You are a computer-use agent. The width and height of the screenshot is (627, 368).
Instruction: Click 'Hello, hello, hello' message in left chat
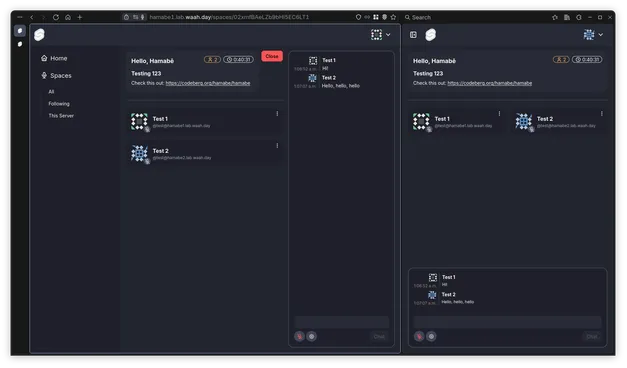point(341,86)
